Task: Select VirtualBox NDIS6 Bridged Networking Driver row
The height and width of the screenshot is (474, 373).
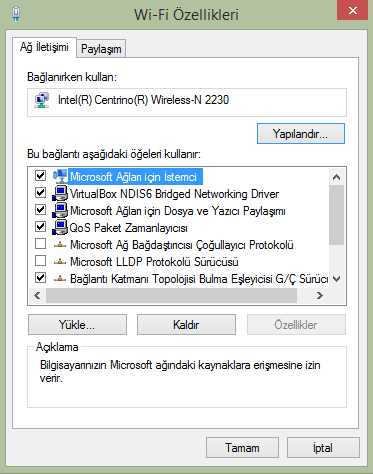Action: tap(174, 194)
